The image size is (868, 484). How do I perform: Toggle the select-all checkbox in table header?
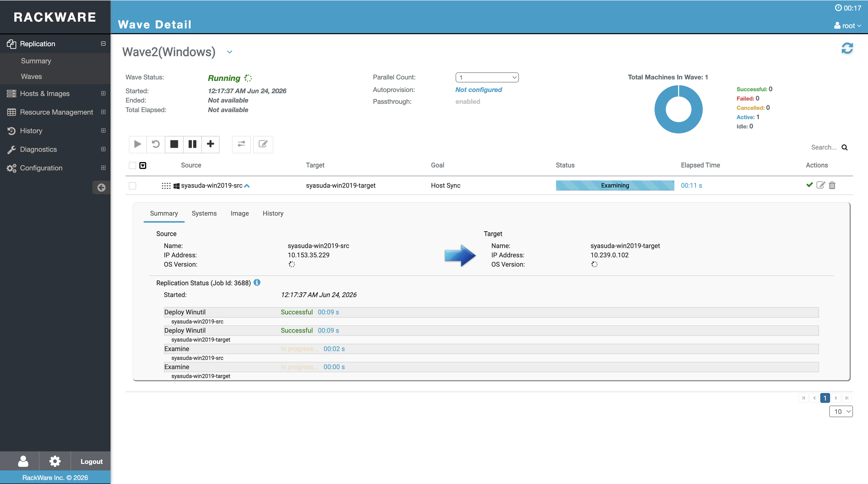(x=132, y=166)
